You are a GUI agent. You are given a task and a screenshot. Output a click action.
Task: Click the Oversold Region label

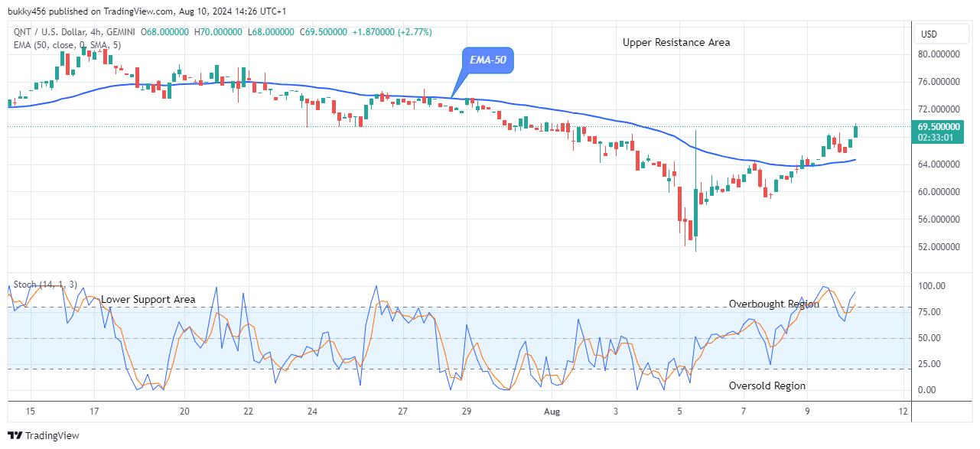(x=767, y=386)
